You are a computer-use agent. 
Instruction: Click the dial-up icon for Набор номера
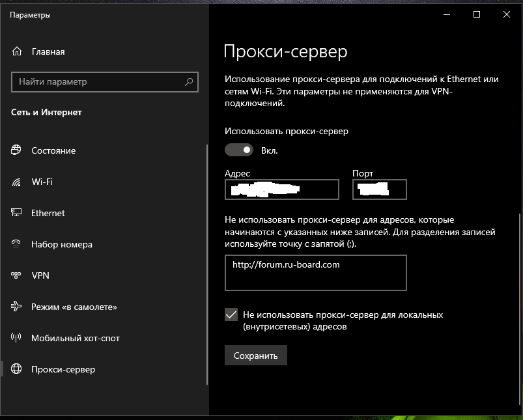coord(17,244)
